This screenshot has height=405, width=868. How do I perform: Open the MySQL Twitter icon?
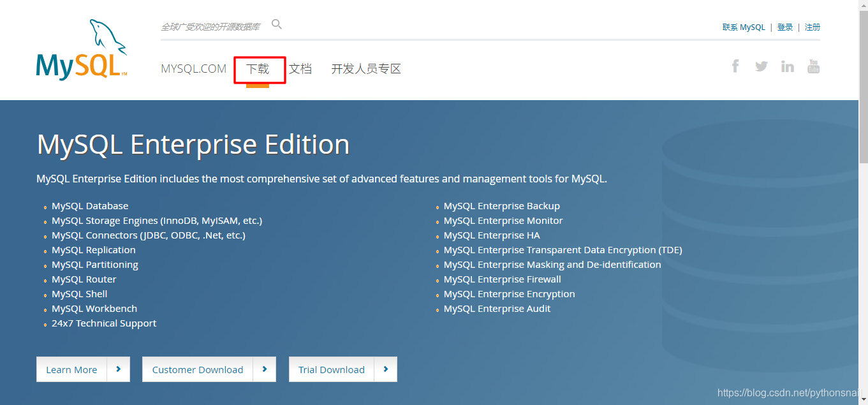point(761,66)
